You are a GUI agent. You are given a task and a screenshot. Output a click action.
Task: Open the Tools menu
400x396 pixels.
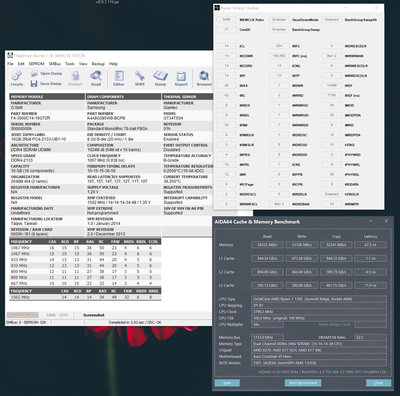pyautogui.click(x=70, y=64)
